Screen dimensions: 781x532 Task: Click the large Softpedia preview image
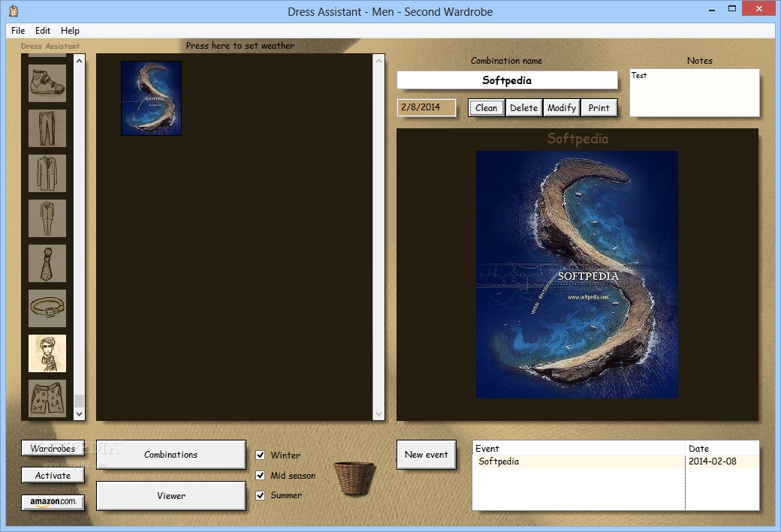coord(577,275)
